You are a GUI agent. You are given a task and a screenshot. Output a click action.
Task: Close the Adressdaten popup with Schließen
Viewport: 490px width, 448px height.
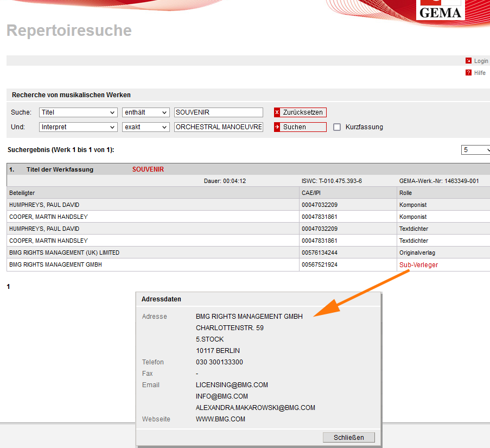point(349,437)
